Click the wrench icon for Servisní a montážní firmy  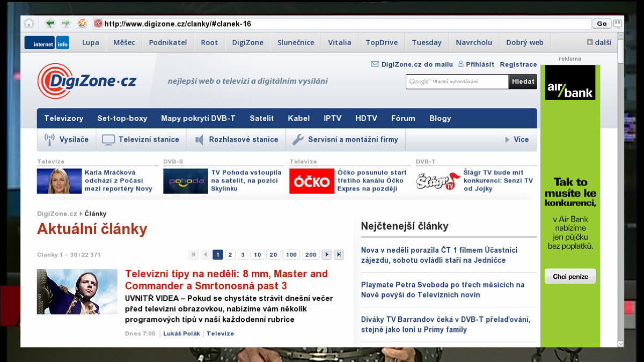298,139
